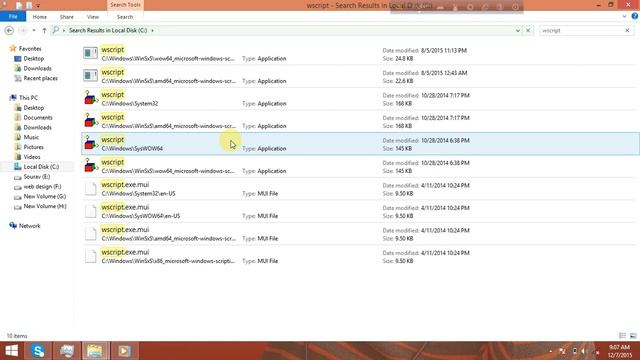The height and width of the screenshot is (360, 640).
Task: Expand address bar history dropdown
Action: pos(518,31)
